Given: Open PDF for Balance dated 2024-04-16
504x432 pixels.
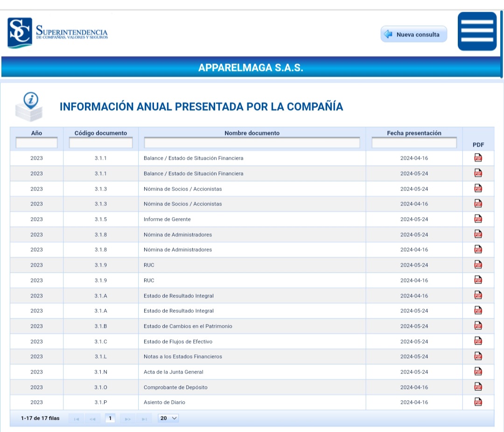Looking at the screenshot, I should click(478, 157).
